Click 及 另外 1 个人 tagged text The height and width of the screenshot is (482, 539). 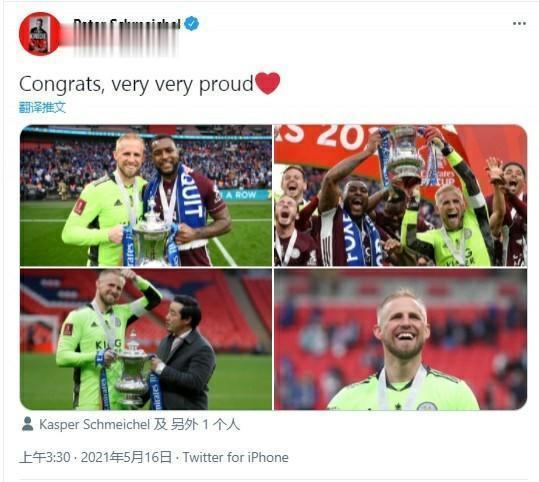(196, 424)
